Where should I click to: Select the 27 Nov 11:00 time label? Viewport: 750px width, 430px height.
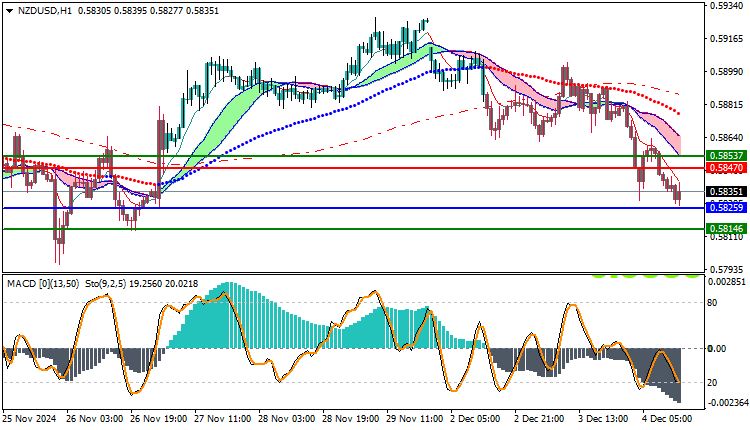pyautogui.click(x=223, y=419)
